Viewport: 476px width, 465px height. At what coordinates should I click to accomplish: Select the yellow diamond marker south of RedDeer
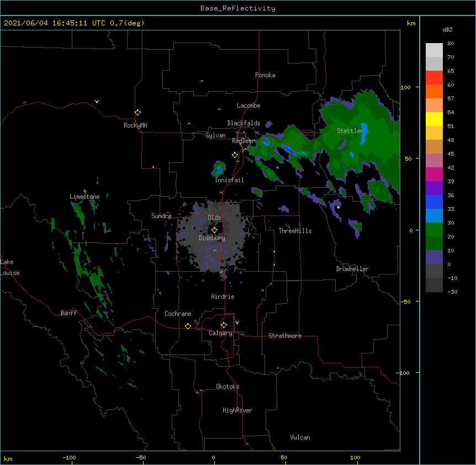[x=235, y=155]
